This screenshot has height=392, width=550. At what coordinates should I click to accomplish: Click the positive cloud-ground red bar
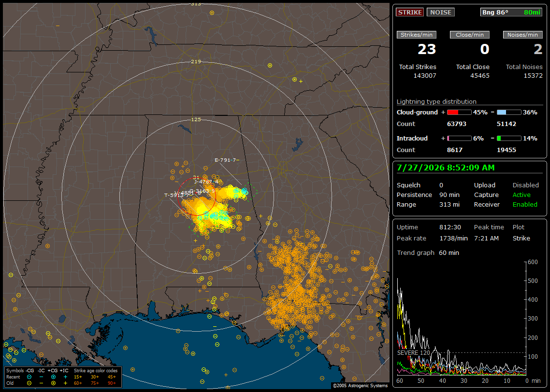(x=459, y=112)
